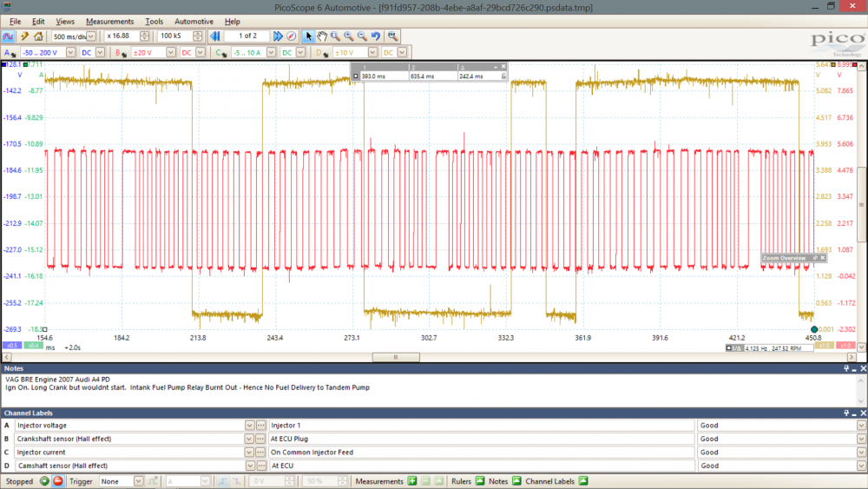Open the buffer navigator compass icon
This screenshot has height=489, width=868.
(x=291, y=36)
